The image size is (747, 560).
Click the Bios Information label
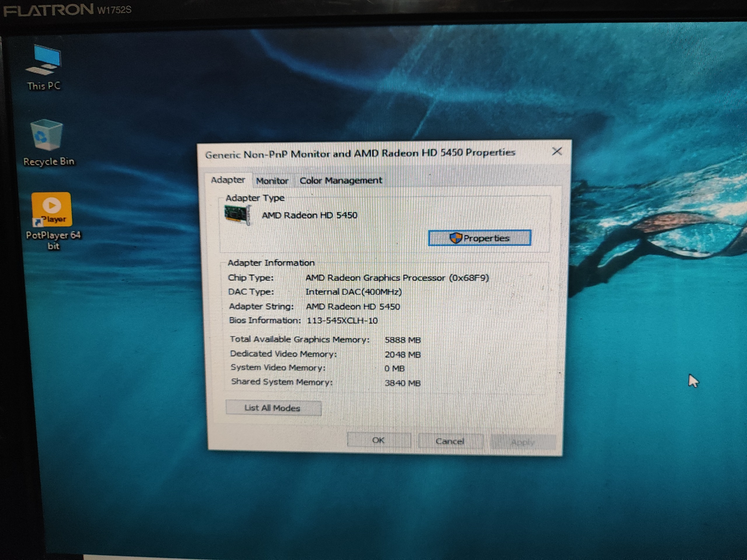[x=265, y=320]
